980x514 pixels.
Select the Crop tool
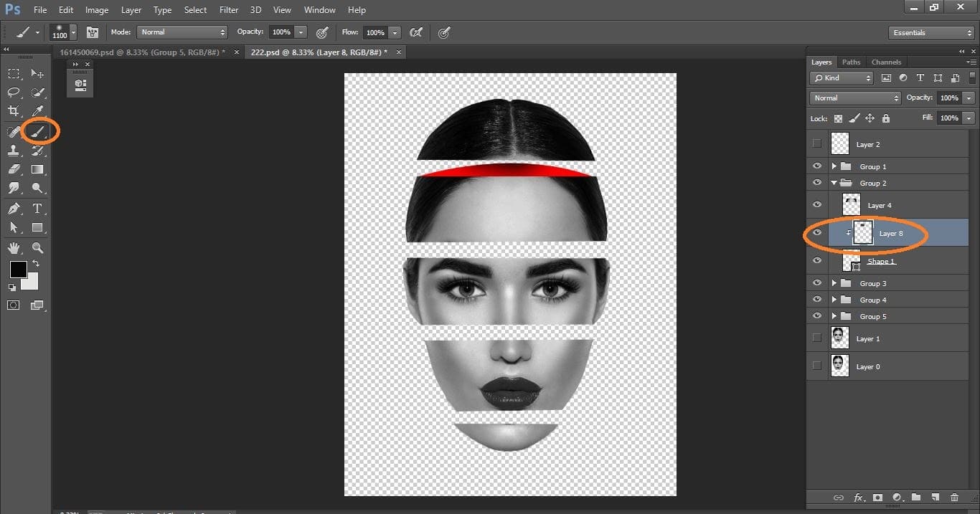[14, 111]
